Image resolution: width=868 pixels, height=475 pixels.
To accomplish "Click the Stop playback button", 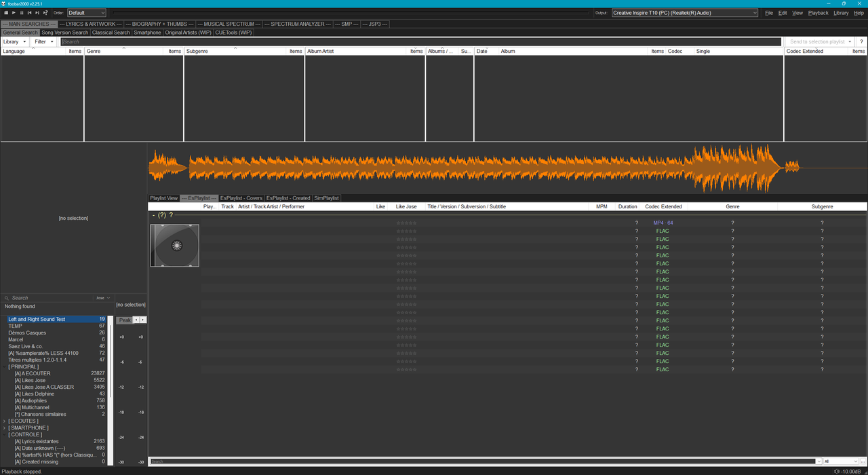I will pyautogui.click(x=6, y=13).
